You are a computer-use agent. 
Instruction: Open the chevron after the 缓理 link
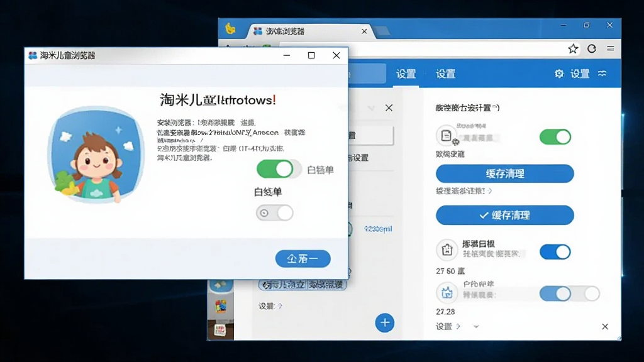click(x=490, y=191)
